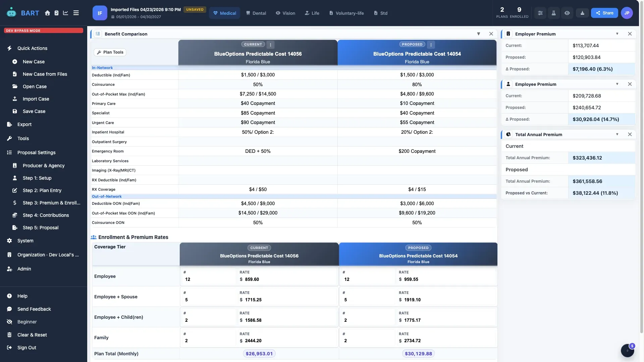
Task: Click the Benefit Comparison list icon
Action: [x=98, y=34]
